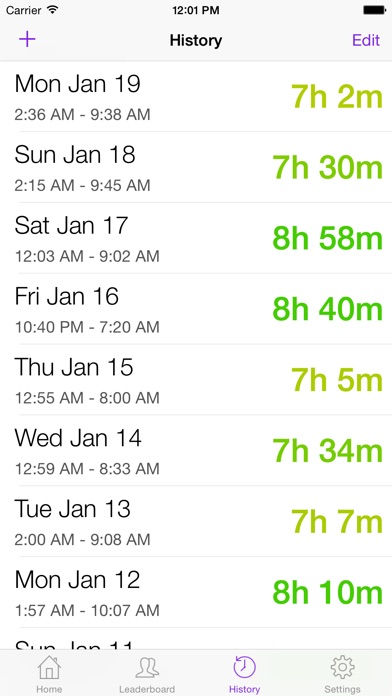Viewport: 392px width, 696px height.
Task: Tap the 8h 58m duration label
Action: coord(327,238)
